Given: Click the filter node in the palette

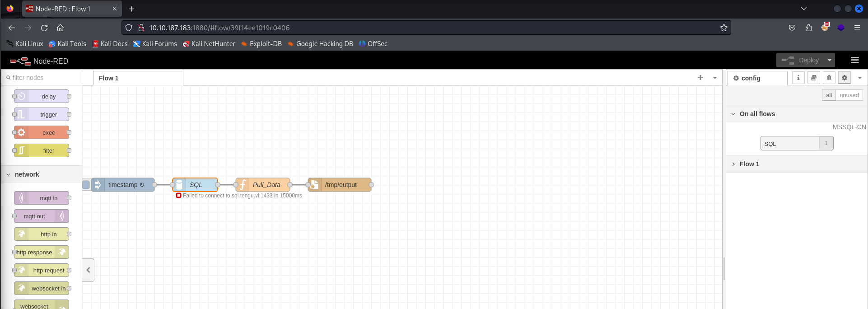Looking at the screenshot, I should pos(42,150).
